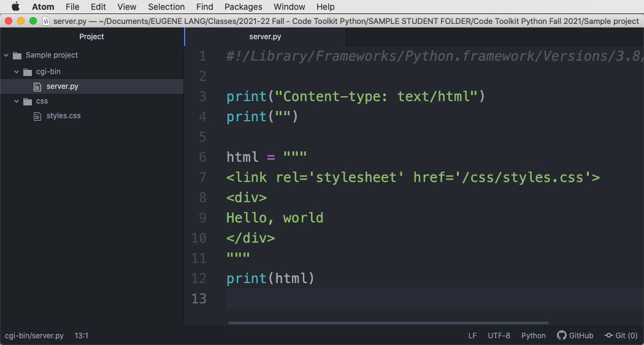
Task: Click the Git (0) icon in the status bar
Action: pos(608,335)
